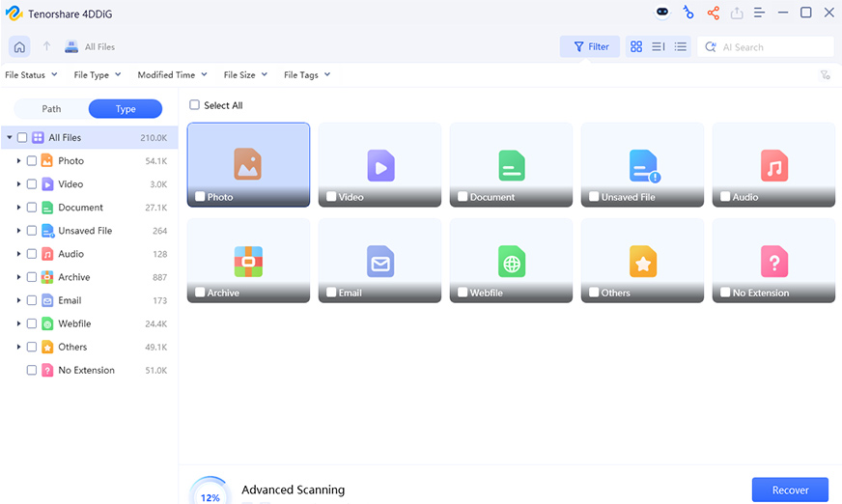The height and width of the screenshot is (504, 842).
Task: Select the Unsaved File row in sidebar
Action: click(x=90, y=231)
